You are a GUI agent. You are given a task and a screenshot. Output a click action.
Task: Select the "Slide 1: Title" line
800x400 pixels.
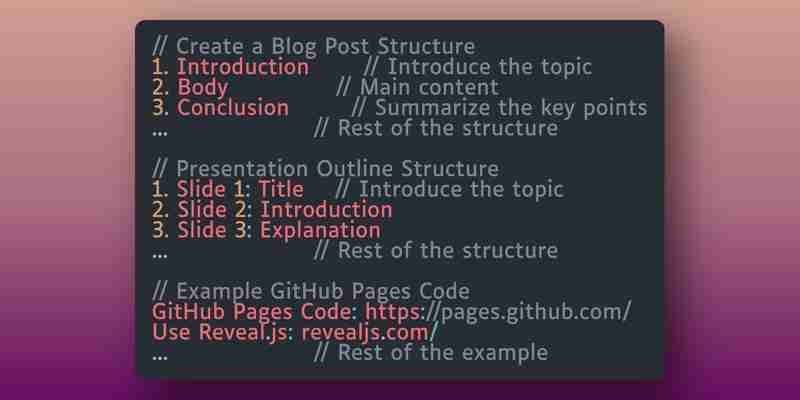pos(240,189)
